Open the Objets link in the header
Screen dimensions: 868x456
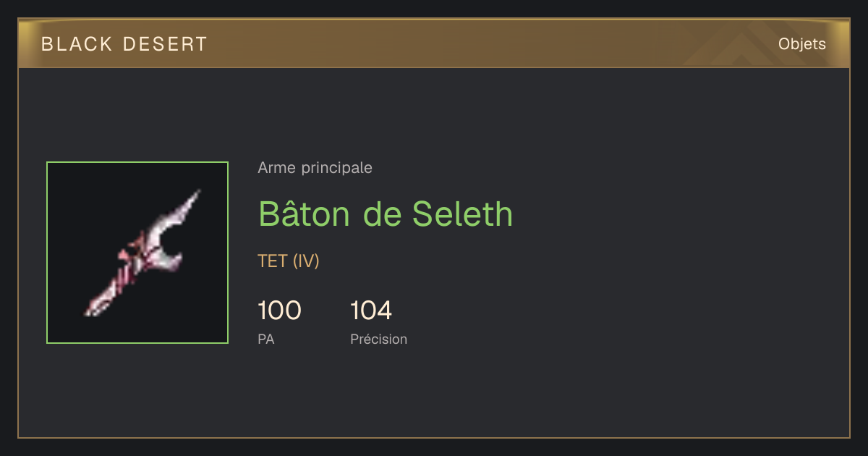pos(801,44)
